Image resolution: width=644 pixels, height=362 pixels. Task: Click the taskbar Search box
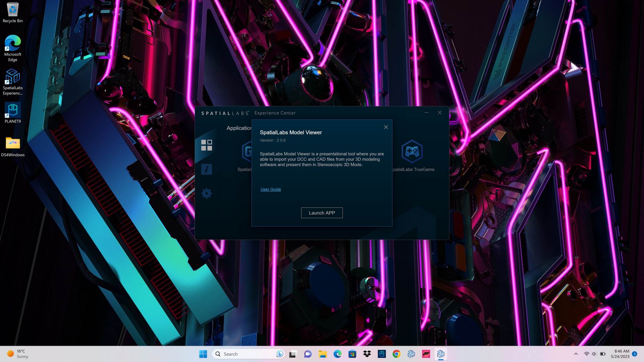pos(248,354)
